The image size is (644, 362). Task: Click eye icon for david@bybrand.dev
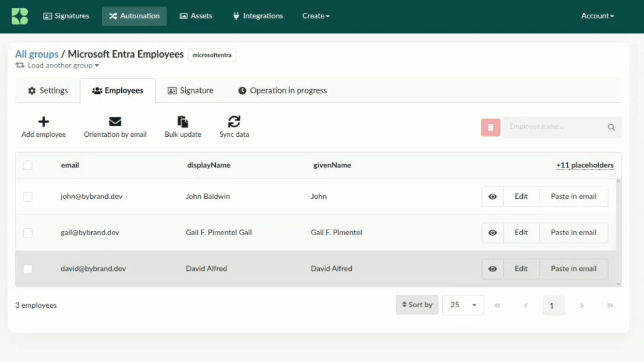click(493, 269)
